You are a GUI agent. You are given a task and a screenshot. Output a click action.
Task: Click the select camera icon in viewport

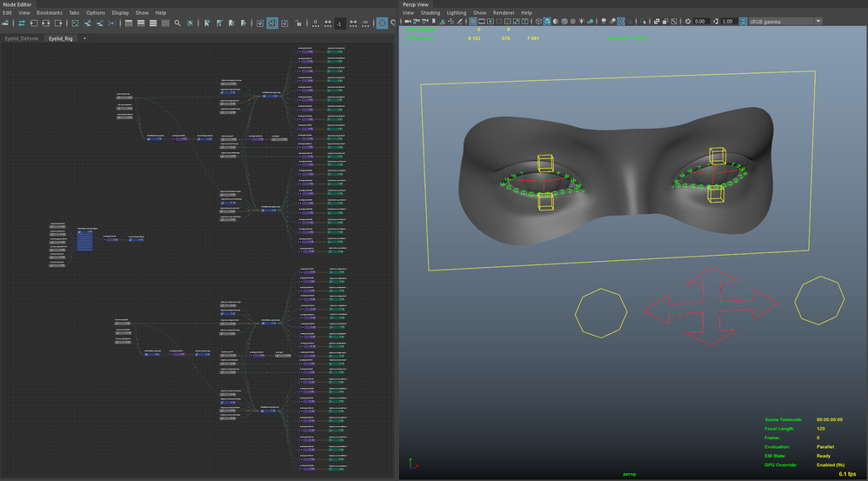click(x=407, y=22)
